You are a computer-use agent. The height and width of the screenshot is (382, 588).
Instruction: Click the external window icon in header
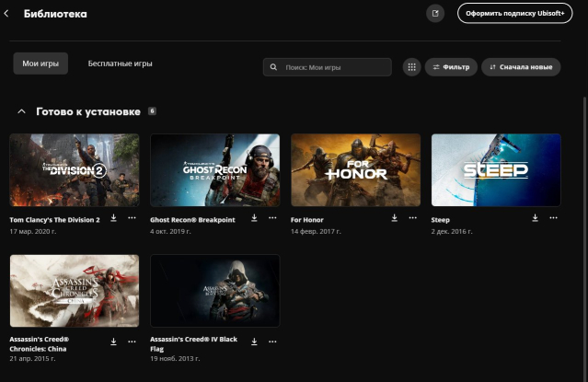(x=435, y=14)
